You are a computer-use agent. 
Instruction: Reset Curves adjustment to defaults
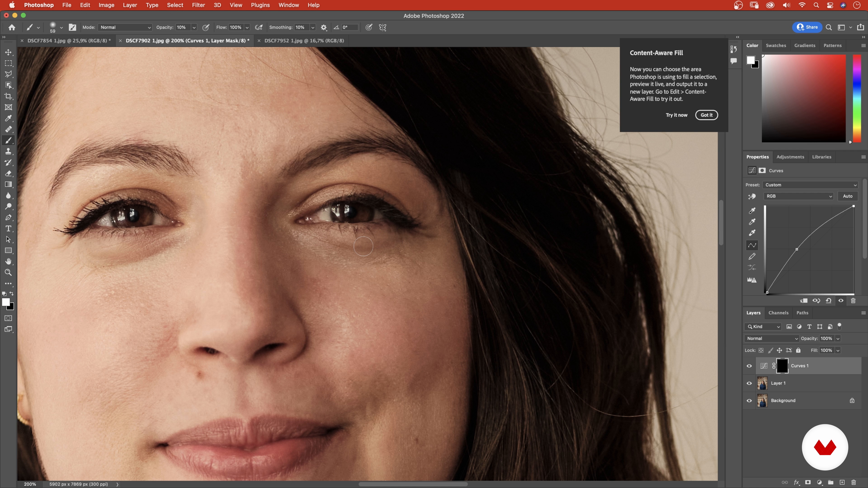829,301
